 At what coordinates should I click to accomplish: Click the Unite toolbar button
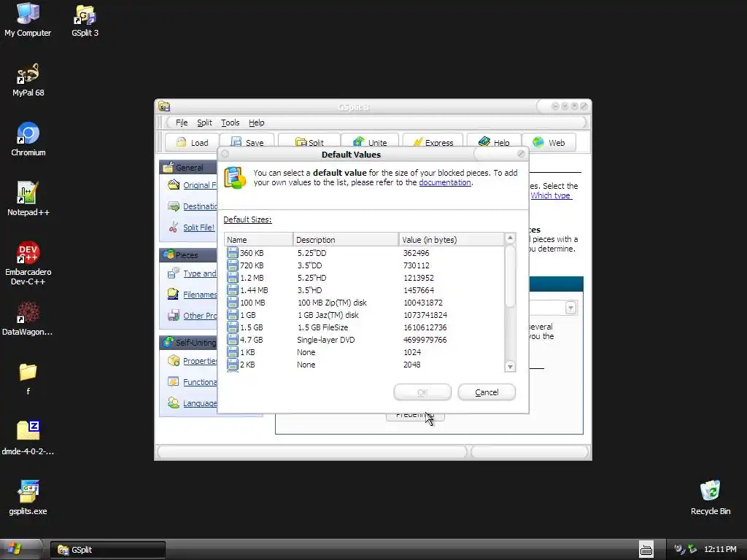(370, 142)
